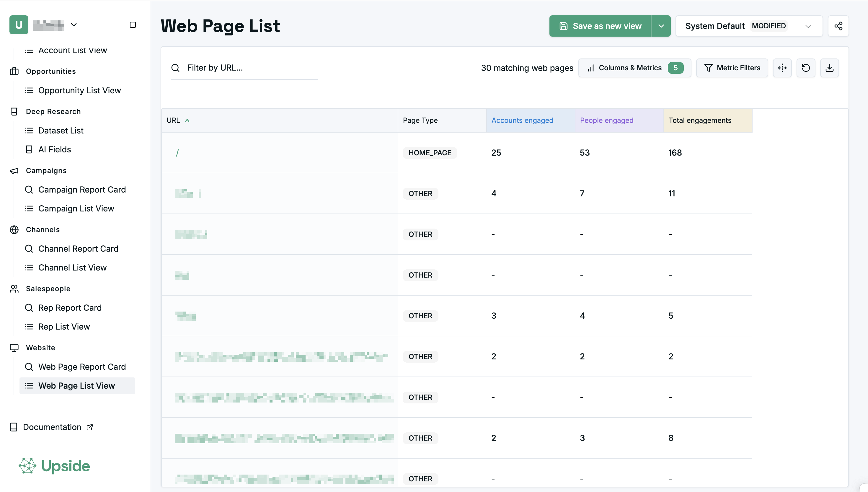This screenshot has height=492, width=868.
Task: Click the auto-fit column width icon
Action: 782,68
